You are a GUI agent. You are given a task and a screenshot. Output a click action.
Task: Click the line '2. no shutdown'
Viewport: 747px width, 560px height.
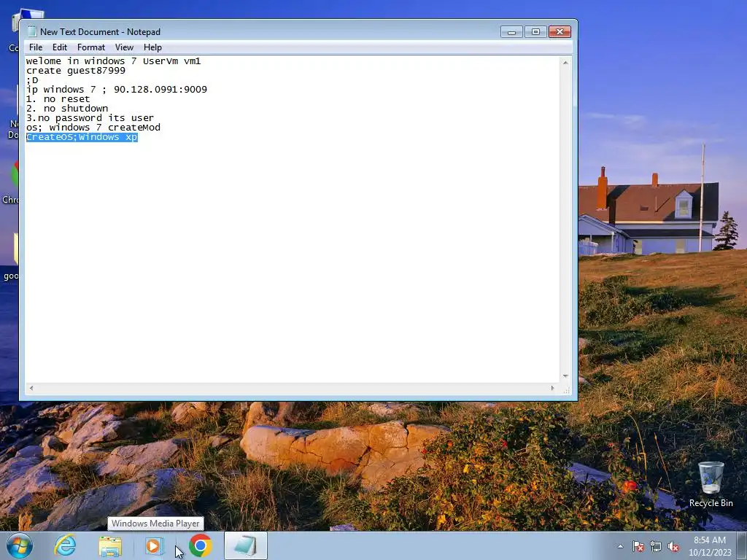tap(67, 109)
